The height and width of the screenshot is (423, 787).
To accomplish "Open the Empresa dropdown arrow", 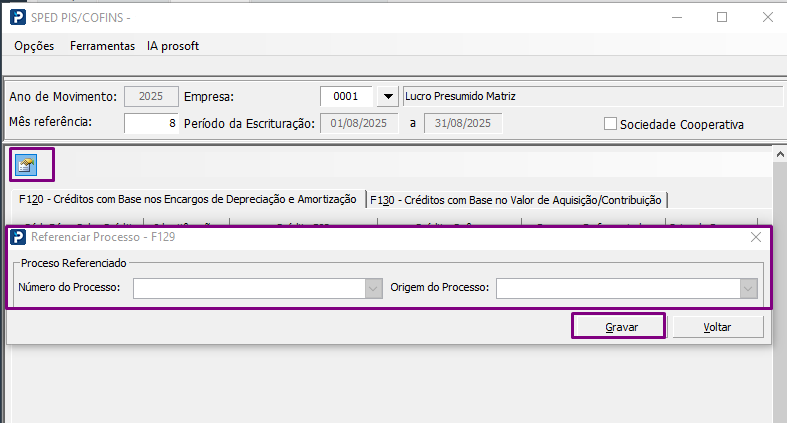I will click(388, 96).
